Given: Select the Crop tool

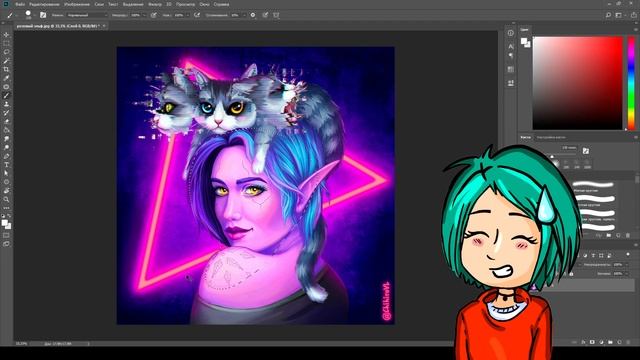Looking at the screenshot, I should point(6,69).
